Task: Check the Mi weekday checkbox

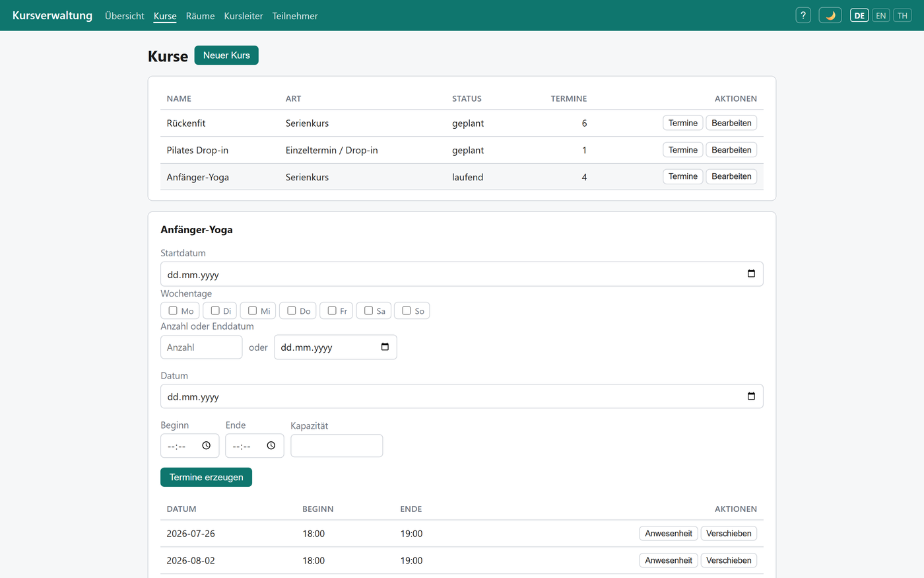Action: point(252,310)
